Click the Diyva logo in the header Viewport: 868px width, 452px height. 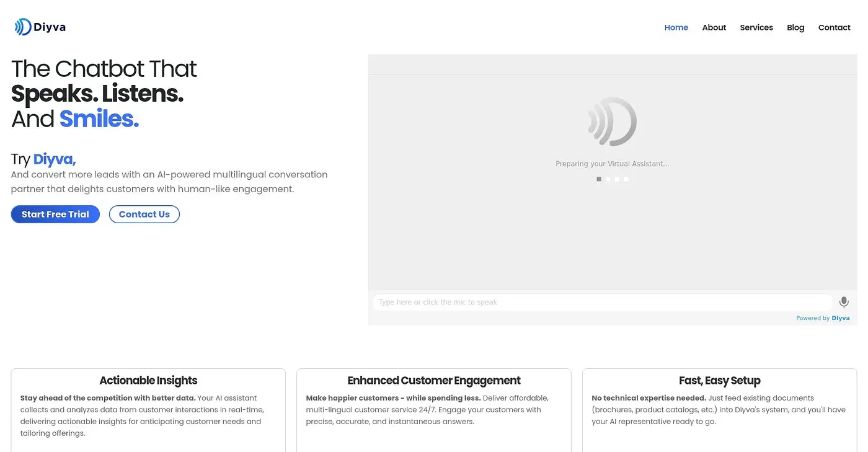tap(40, 27)
